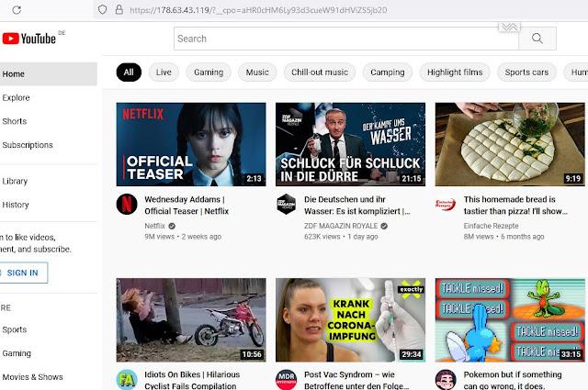Screen dimensions: 588x390
Task: Click the magnifier search button
Action: pos(537,39)
